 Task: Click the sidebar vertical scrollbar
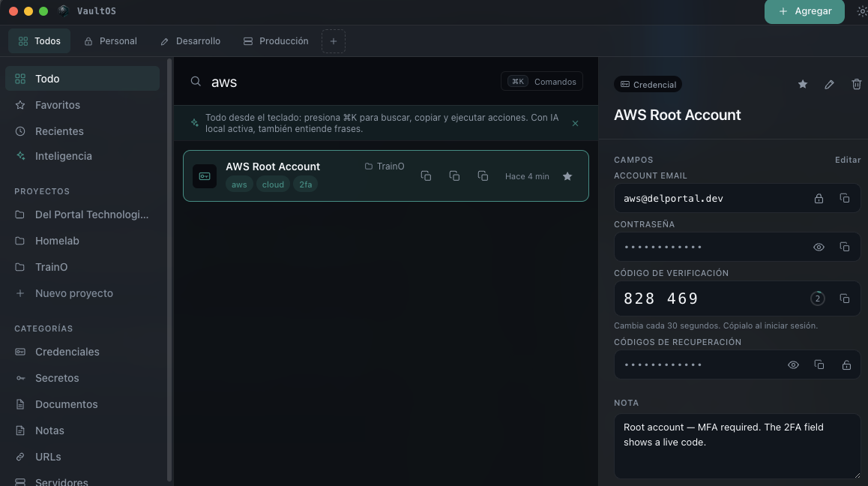tap(169, 270)
